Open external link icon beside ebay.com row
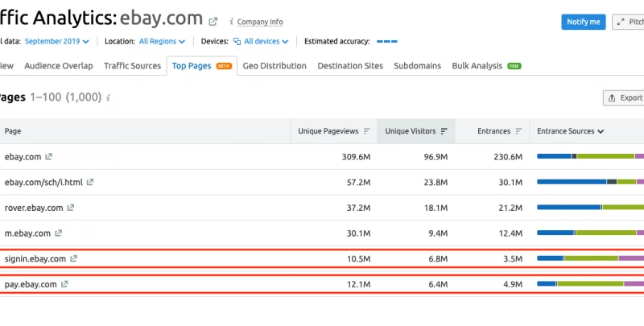This screenshot has height=326, width=644. (49, 156)
